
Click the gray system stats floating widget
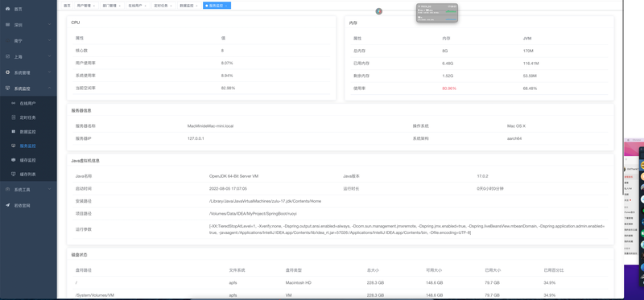[437, 13]
